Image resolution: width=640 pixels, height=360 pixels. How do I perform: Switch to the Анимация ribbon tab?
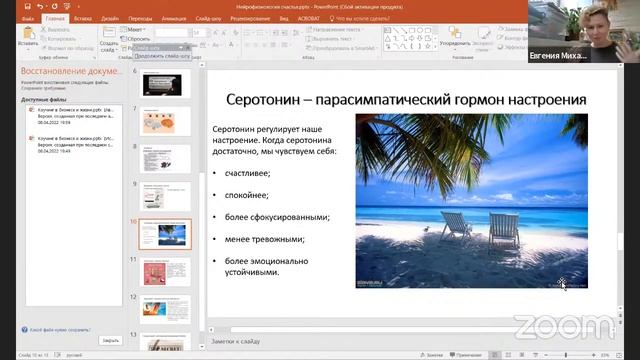174,18
